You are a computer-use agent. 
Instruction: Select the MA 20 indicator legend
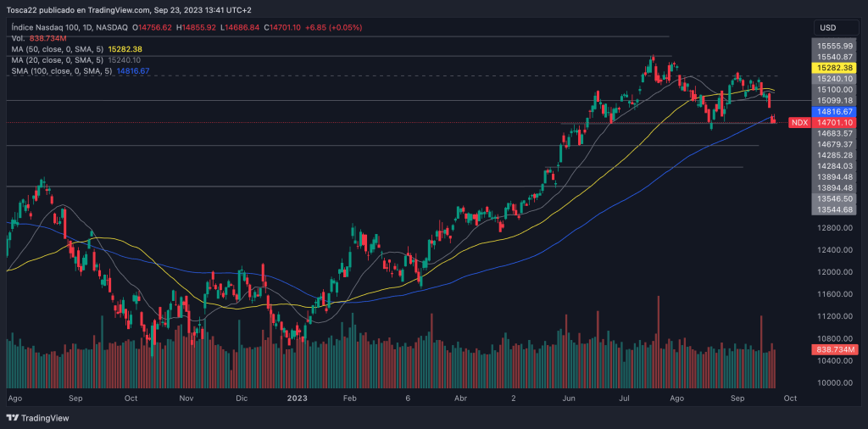pyautogui.click(x=76, y=60)
